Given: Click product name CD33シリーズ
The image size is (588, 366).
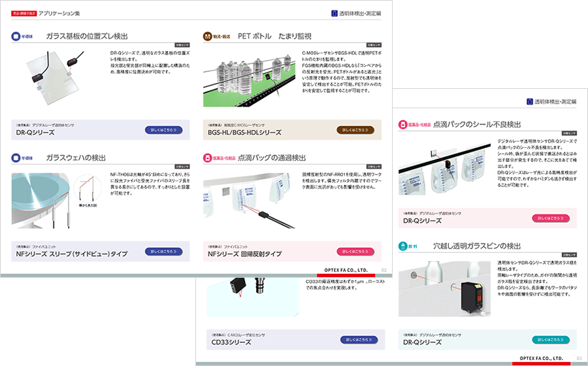Looking at the screenshot, I should click(x=231, y=342).
